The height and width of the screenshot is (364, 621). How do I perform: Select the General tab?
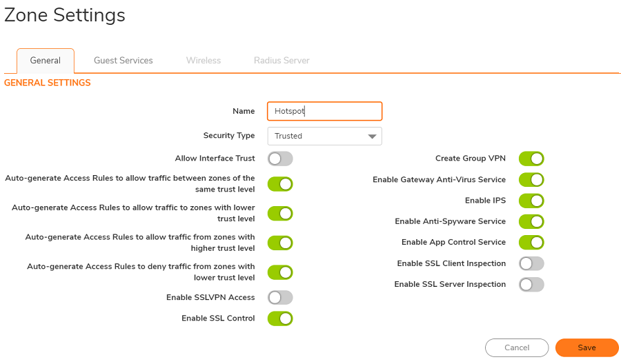(46, 61)
